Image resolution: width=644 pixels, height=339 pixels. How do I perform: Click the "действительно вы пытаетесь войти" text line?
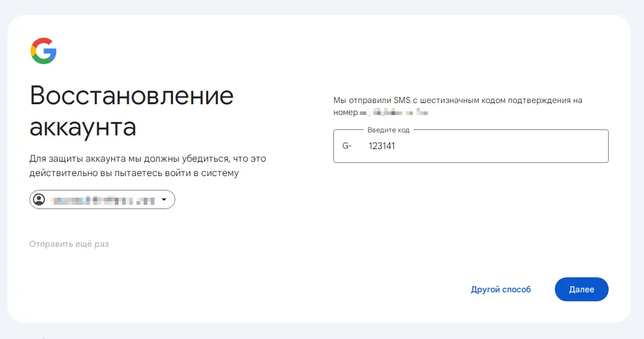point(134,173)
